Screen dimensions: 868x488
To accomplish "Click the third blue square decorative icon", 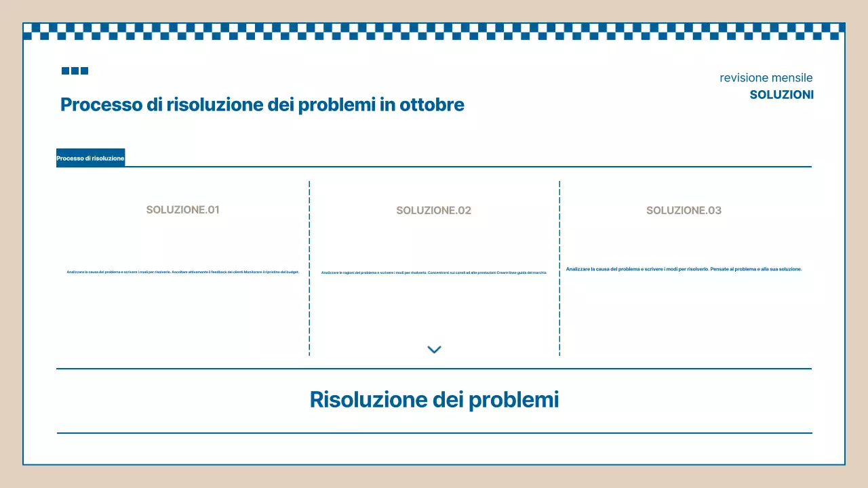I will pyautogui.click(x=84, y=70).
